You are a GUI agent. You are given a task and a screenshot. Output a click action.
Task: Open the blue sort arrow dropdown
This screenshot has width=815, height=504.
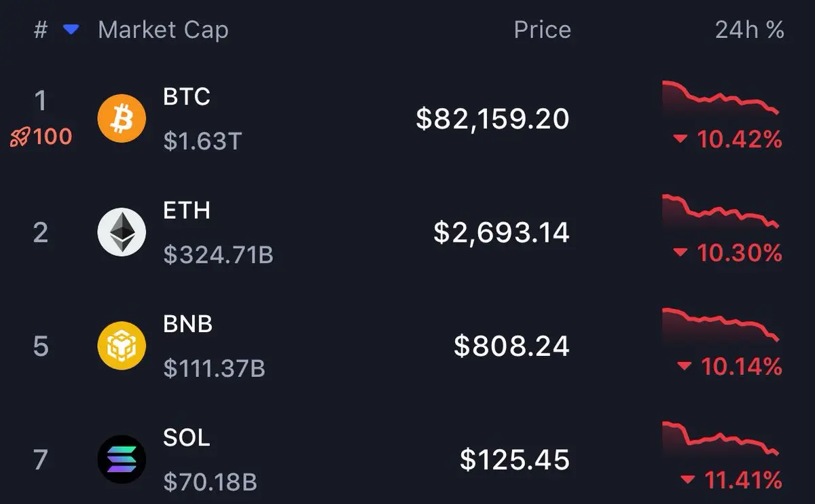coord(71,30)
